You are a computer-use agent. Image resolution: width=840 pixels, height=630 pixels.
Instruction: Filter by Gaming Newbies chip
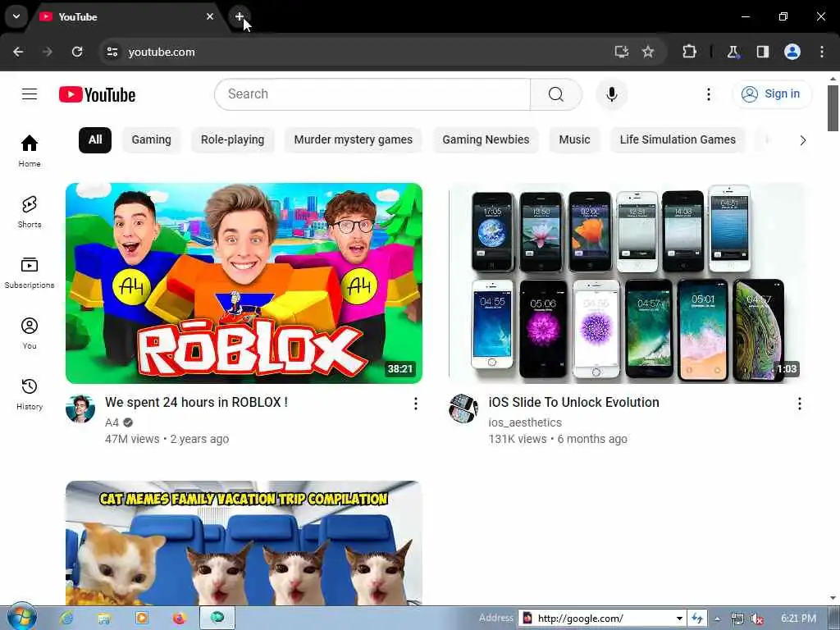(x=486, y=139)
